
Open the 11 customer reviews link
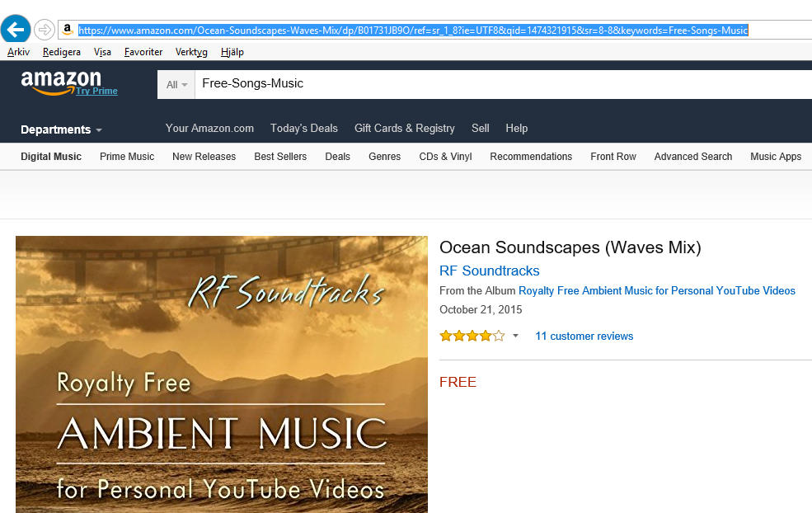pyautogui.click(x=584, y=336)
